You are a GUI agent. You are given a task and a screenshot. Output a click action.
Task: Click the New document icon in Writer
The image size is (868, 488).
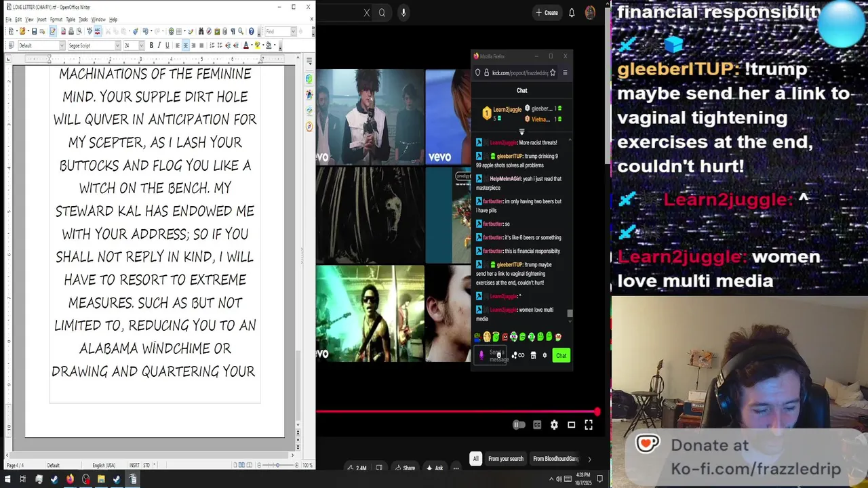point(11,31)
